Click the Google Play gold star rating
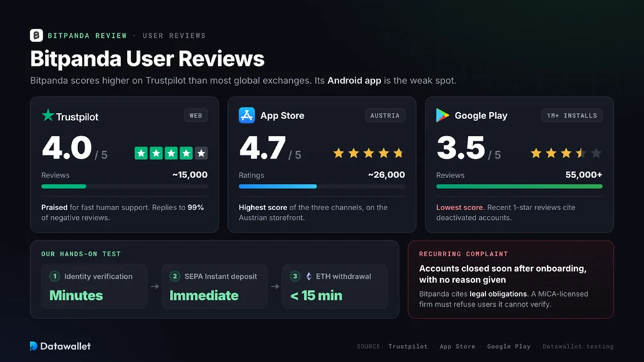Screen dimensions: 644x362 566,154
